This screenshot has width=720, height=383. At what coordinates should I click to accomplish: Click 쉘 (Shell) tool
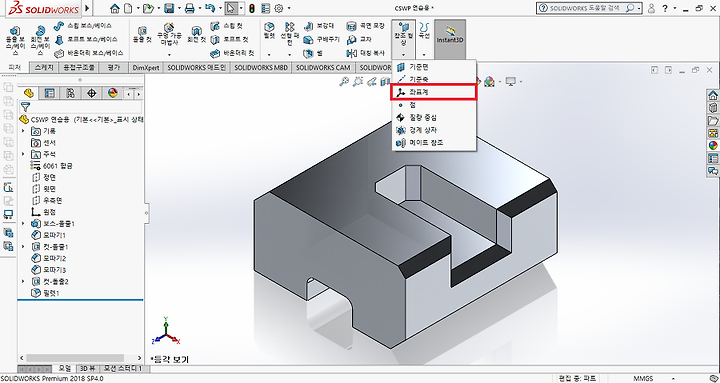pos(313,53)
